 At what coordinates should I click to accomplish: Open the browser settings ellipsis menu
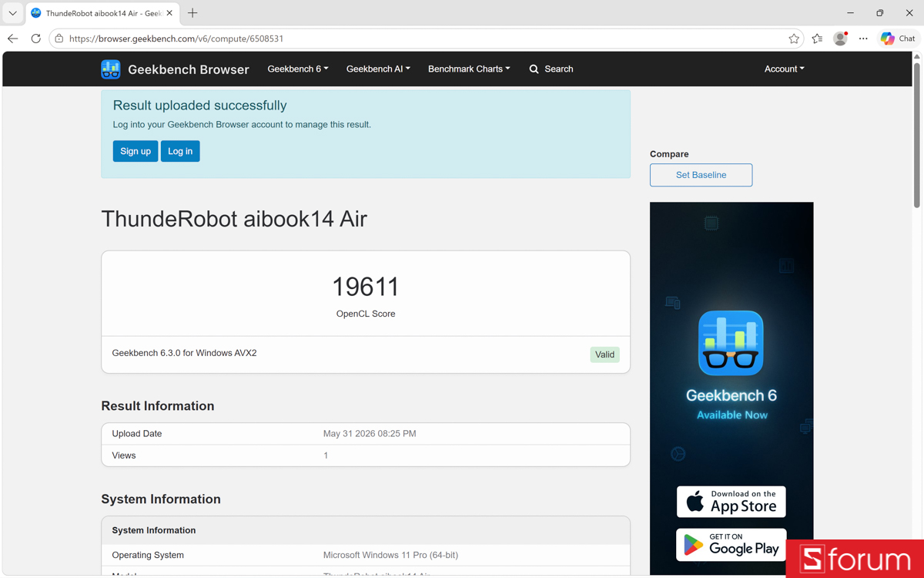coord(863,39)
